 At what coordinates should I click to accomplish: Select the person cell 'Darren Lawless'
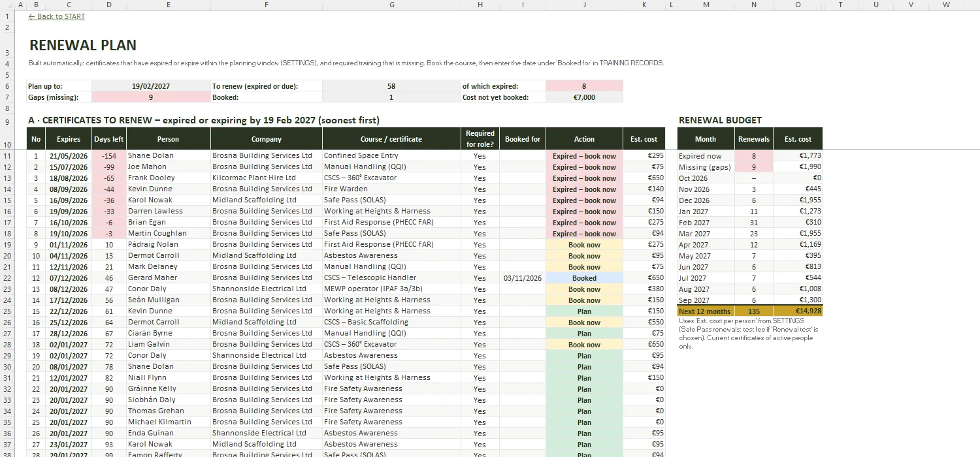pos(169,211)
